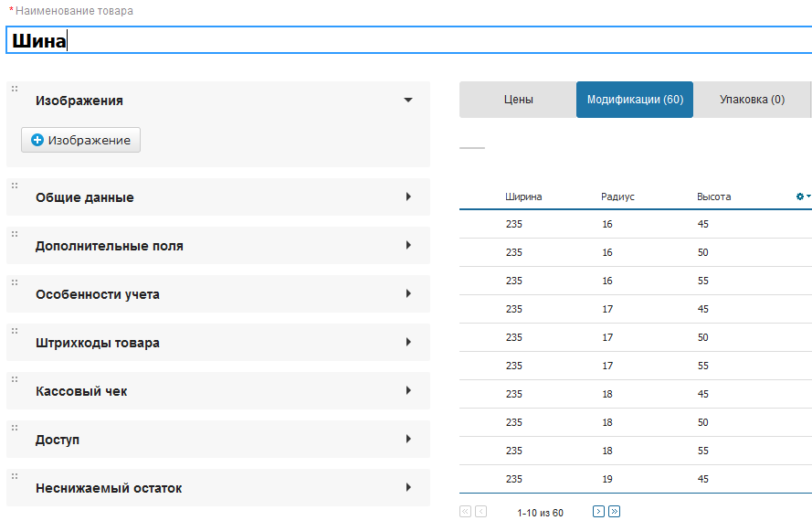
Task: Go to the previous page of modifications
Action: tap(481, 512)
